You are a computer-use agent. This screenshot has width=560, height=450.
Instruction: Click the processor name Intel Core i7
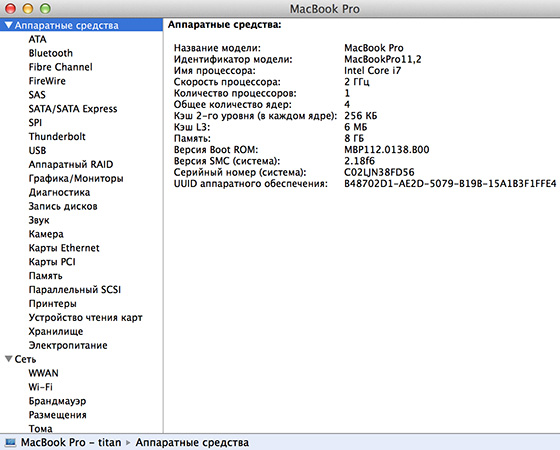click(372, 71)
